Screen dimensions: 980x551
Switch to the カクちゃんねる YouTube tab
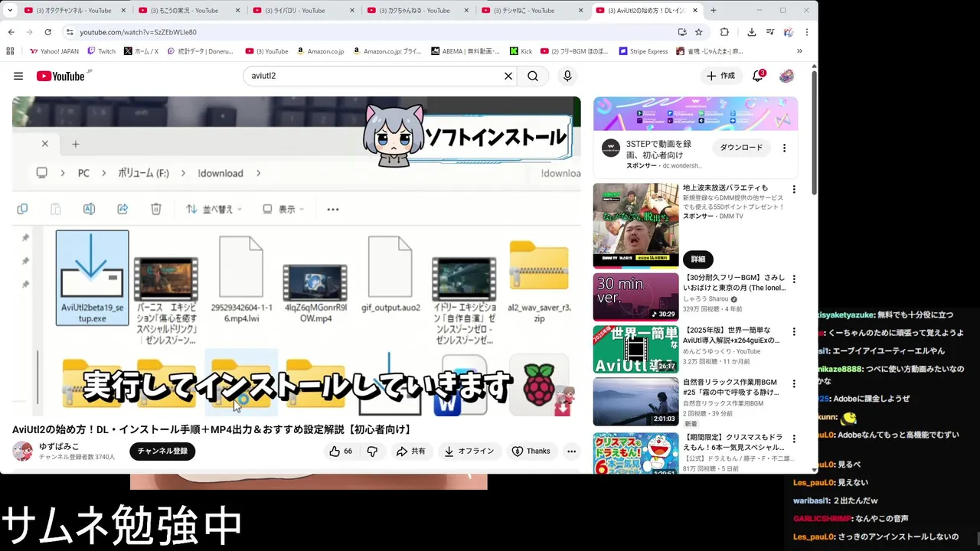(418, 11)
